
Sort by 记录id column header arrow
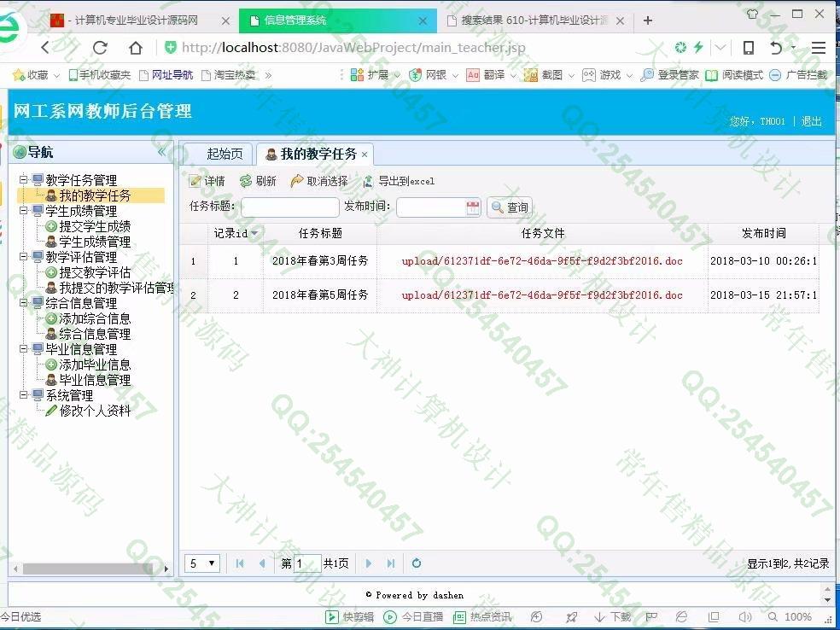[254, 233]
